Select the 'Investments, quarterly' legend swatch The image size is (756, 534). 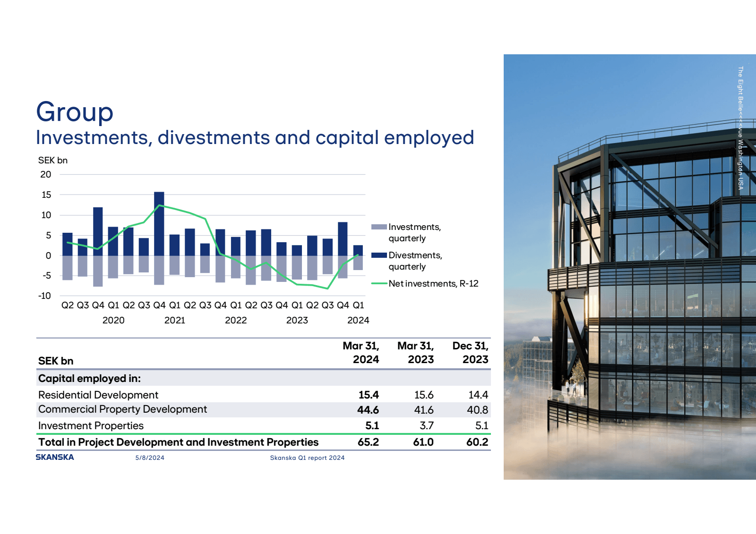click(379, 227)
